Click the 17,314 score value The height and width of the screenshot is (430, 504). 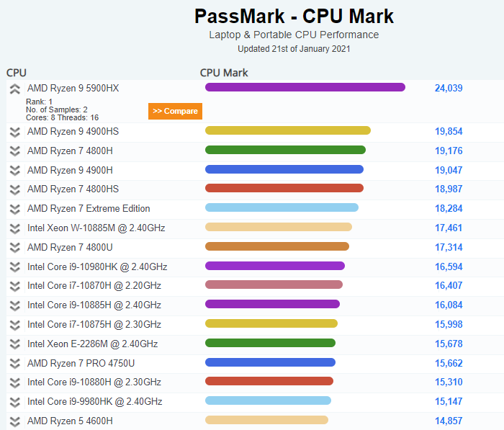coord(449,247)
